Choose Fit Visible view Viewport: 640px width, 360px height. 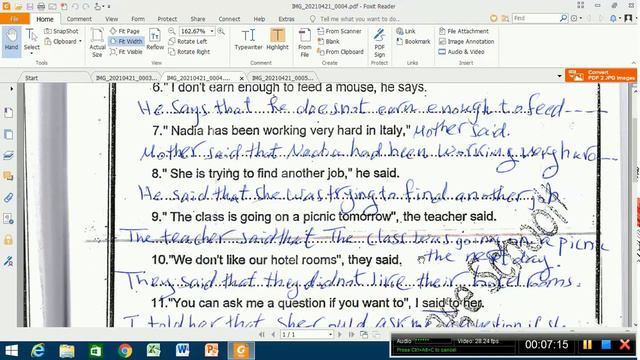pyautogui.click(x=126, y=52)
